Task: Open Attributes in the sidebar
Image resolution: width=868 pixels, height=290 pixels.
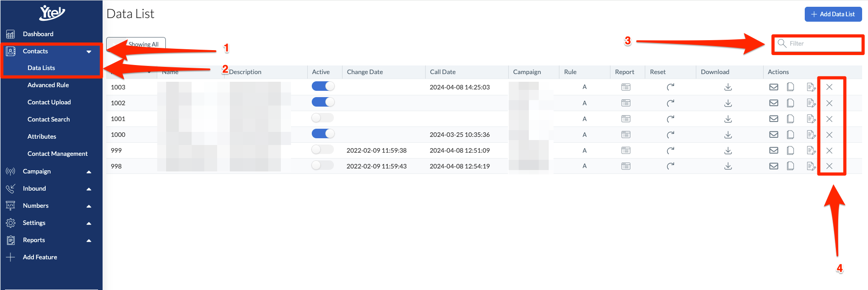Action: 42,136
